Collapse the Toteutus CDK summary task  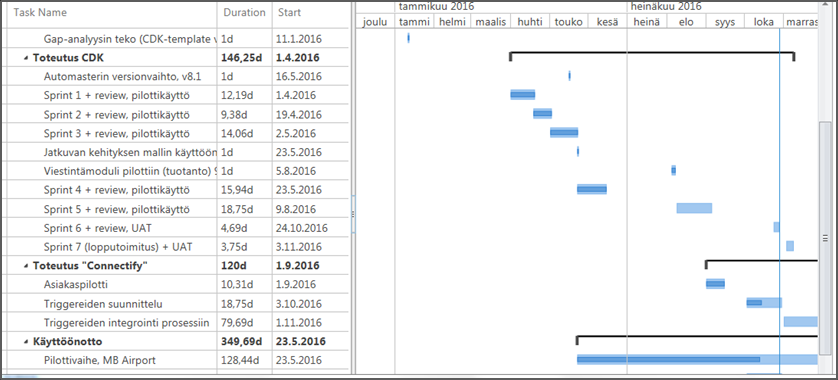click(x=26, y=58)
